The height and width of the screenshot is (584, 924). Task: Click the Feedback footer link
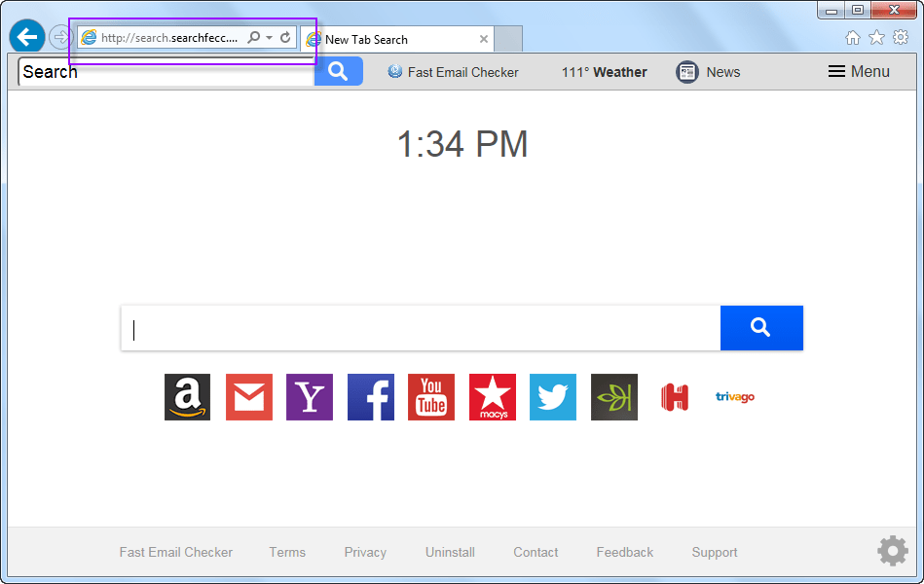tap(625, 552)
